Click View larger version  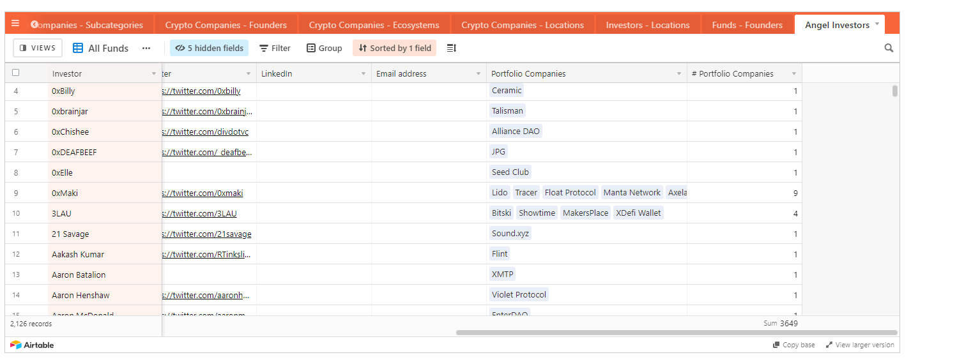coord(860,345)
